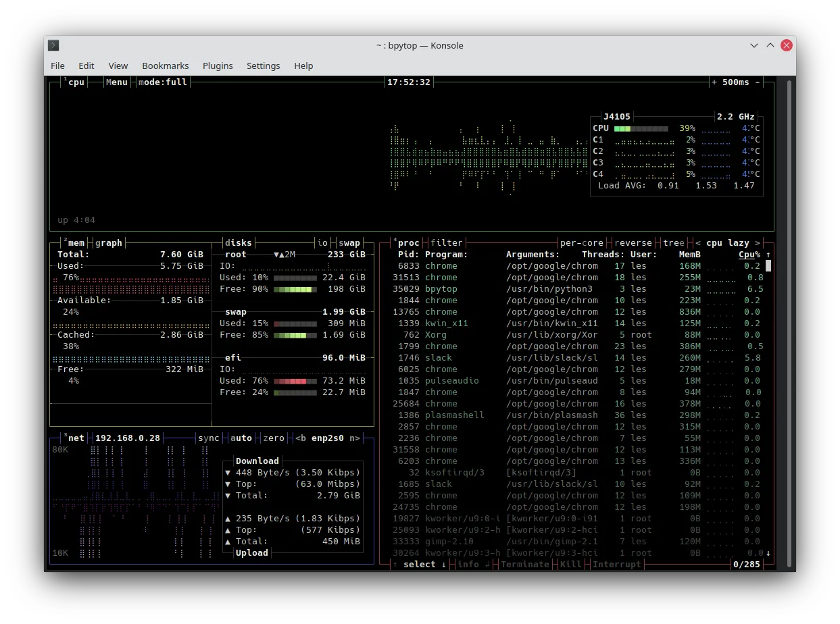Select chrome process with PID 6833
This screenshot has height=624, width=840.
(576, 265)
